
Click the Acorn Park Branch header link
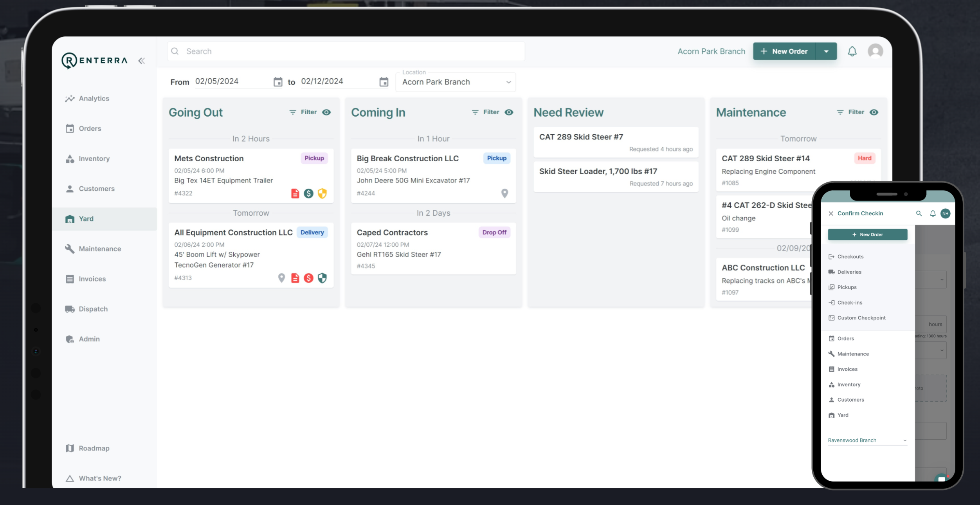coord(711,51)
